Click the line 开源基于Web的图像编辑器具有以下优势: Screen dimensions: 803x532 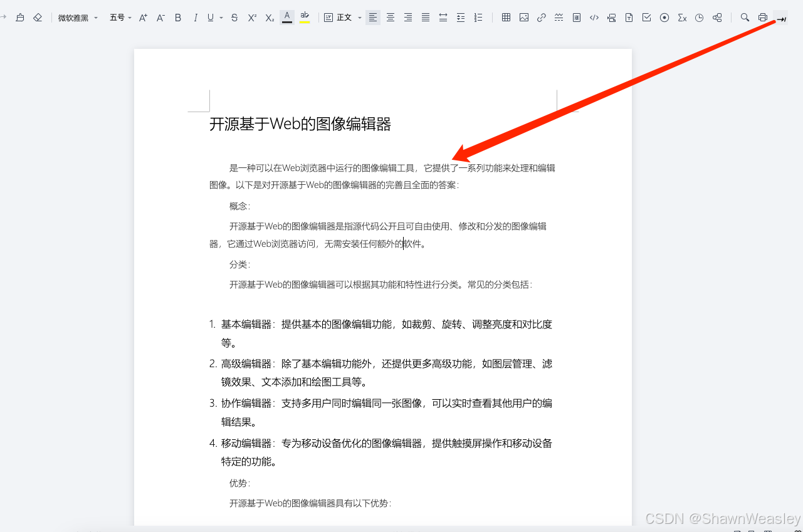(x=310, y=503)
